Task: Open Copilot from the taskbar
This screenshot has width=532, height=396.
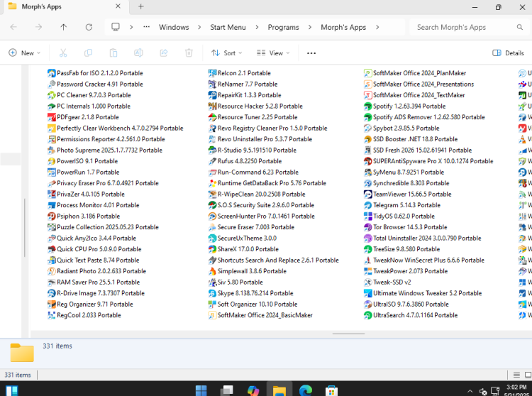Action: 253,390
